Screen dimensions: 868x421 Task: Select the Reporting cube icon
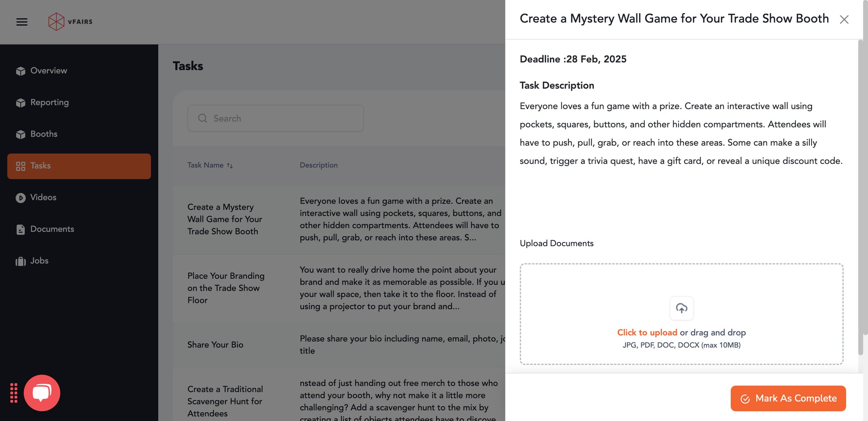click(21, 102)
